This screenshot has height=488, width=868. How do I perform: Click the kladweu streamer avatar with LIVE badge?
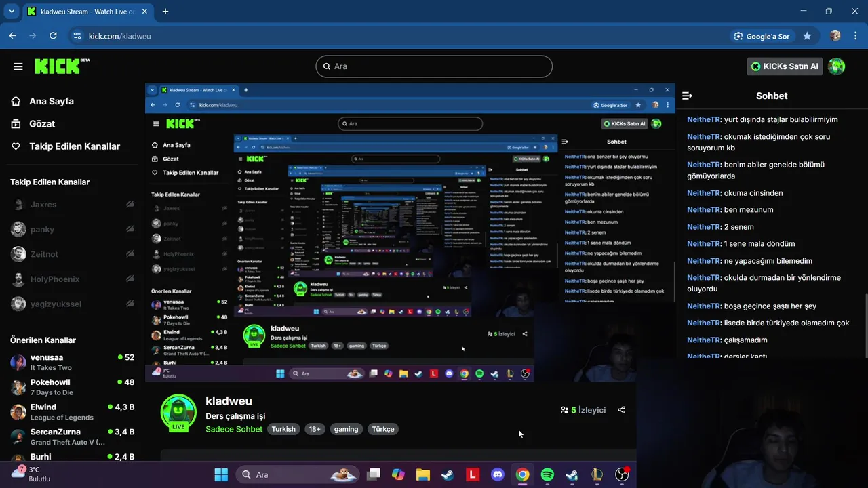178,413
